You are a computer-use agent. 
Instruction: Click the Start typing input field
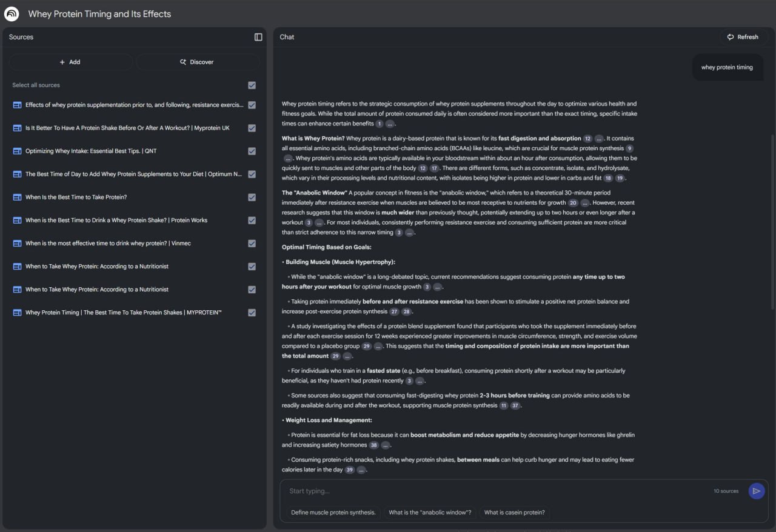pos(497,491)
